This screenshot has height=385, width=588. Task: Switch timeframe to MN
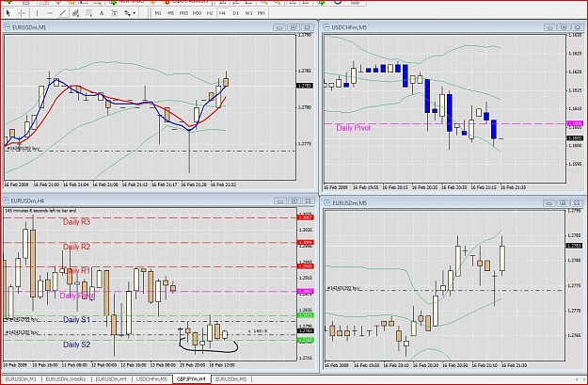coord(261,13)
